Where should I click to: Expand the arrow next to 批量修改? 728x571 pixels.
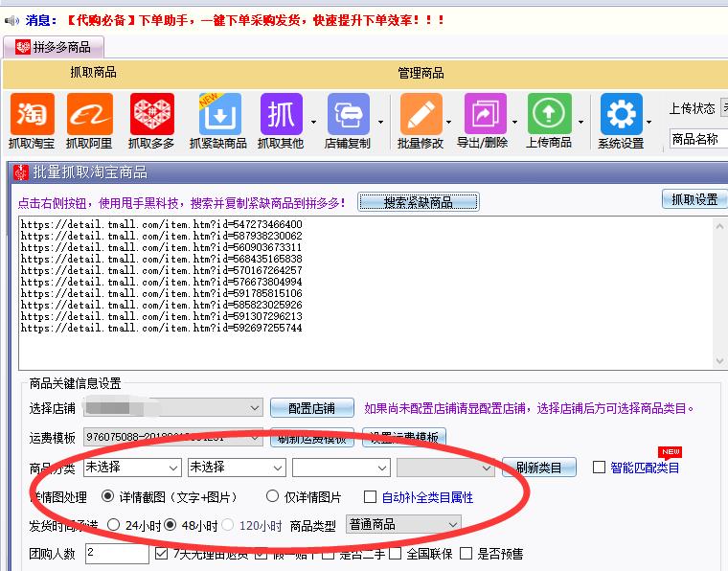(448, 122)
